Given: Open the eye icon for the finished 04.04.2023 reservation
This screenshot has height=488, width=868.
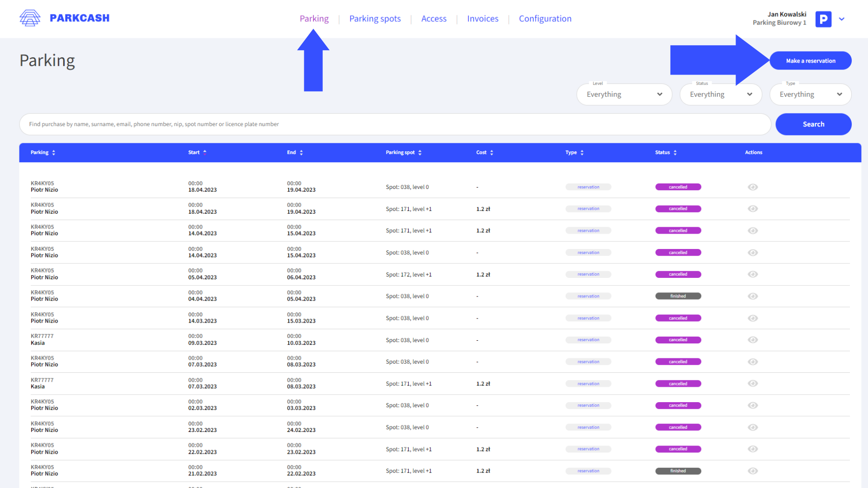Looking at the screenshot, I should point(753,296).
